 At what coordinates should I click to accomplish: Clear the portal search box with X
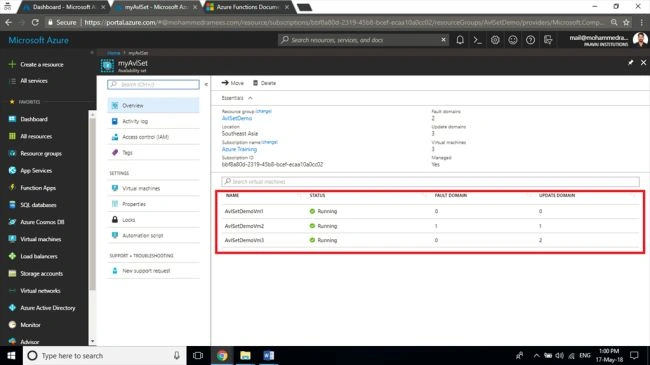[x=443, y=40]
